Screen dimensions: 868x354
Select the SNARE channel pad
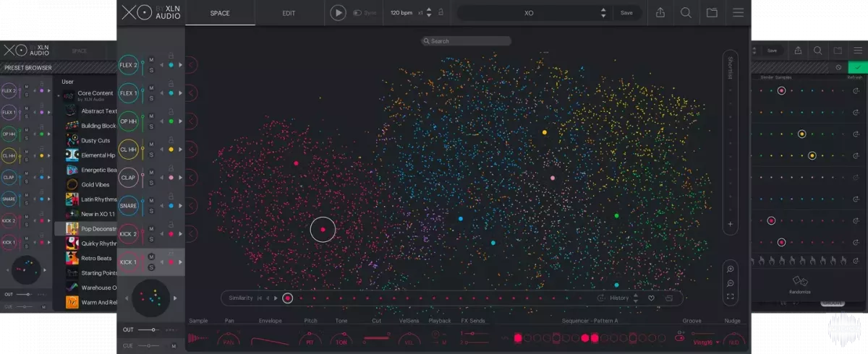(129, 206)
